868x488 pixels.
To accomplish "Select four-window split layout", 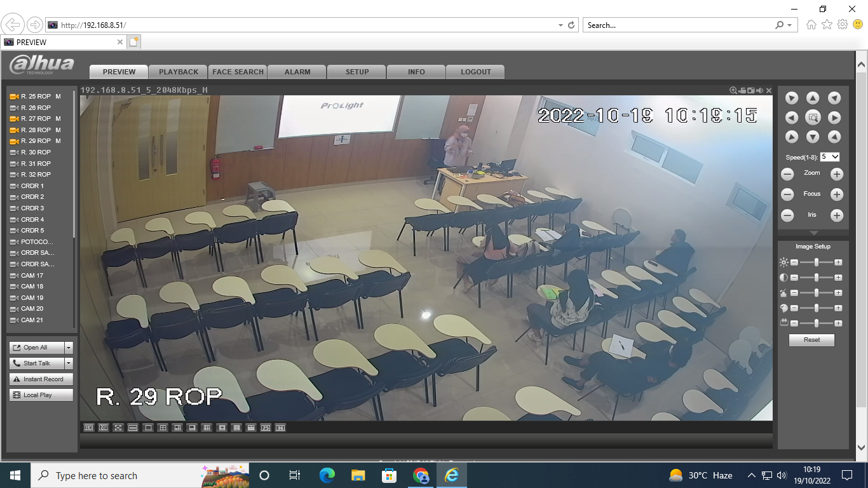I will 163,428.
